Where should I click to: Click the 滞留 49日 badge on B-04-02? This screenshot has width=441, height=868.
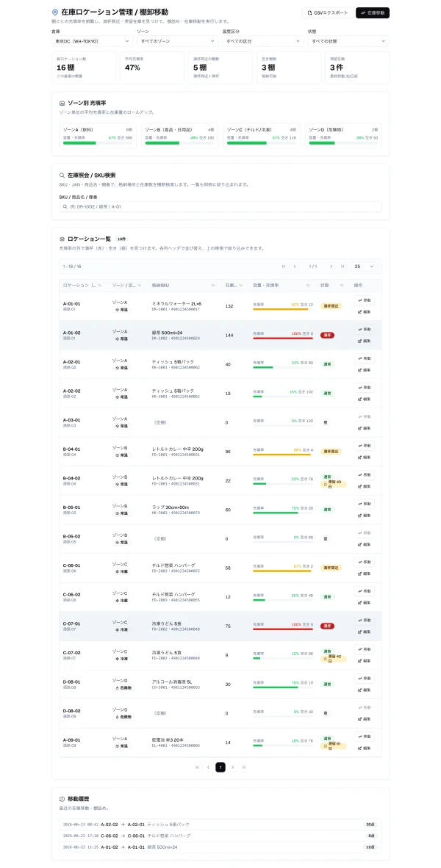coord(334,484)
